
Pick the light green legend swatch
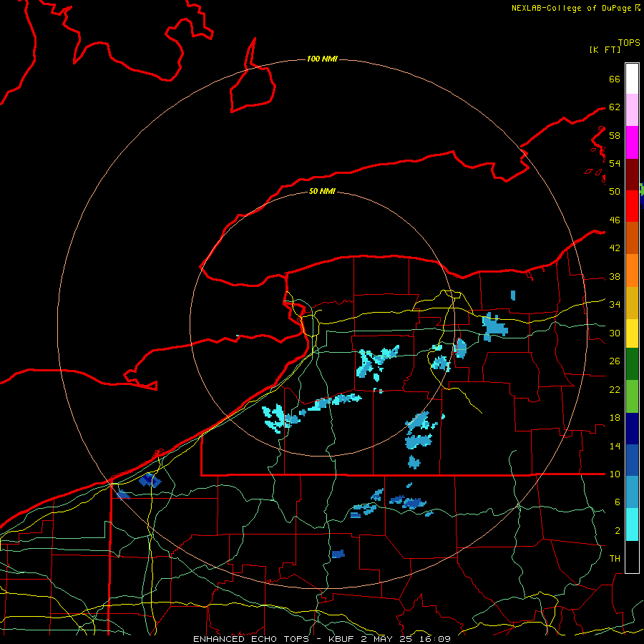click(632, 396)
